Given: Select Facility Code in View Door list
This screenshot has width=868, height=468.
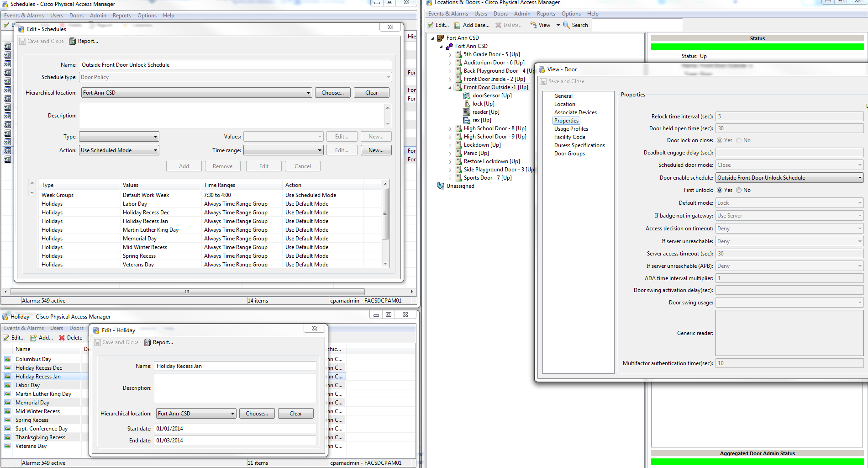Looking at the screenshot, I should (x=569, y=137).
